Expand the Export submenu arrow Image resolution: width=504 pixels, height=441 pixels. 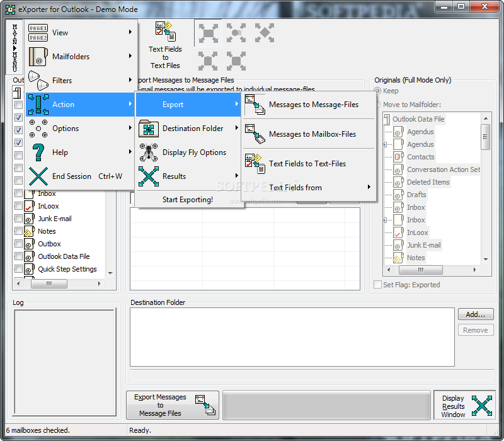point(237,103)
